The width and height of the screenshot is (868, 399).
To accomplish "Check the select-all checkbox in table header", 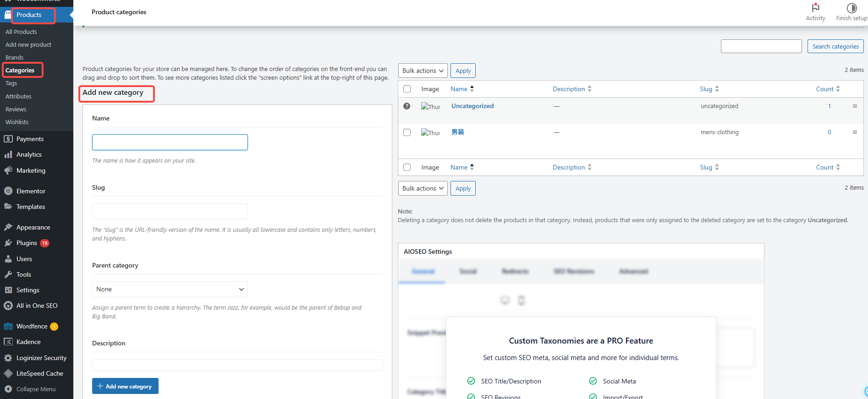I will tap(407, 89).
